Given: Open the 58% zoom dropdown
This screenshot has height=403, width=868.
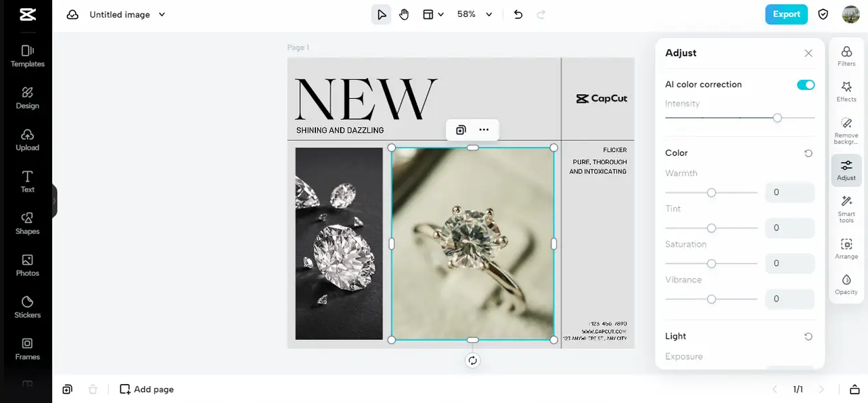Looking at the screenshot, I should (x=474, y=14).
